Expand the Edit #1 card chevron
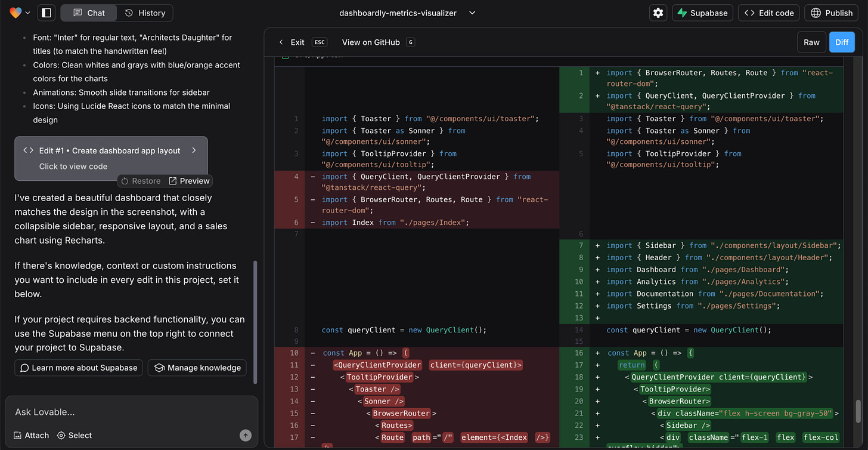Screen dimensions: 868x450 point(194,150)
